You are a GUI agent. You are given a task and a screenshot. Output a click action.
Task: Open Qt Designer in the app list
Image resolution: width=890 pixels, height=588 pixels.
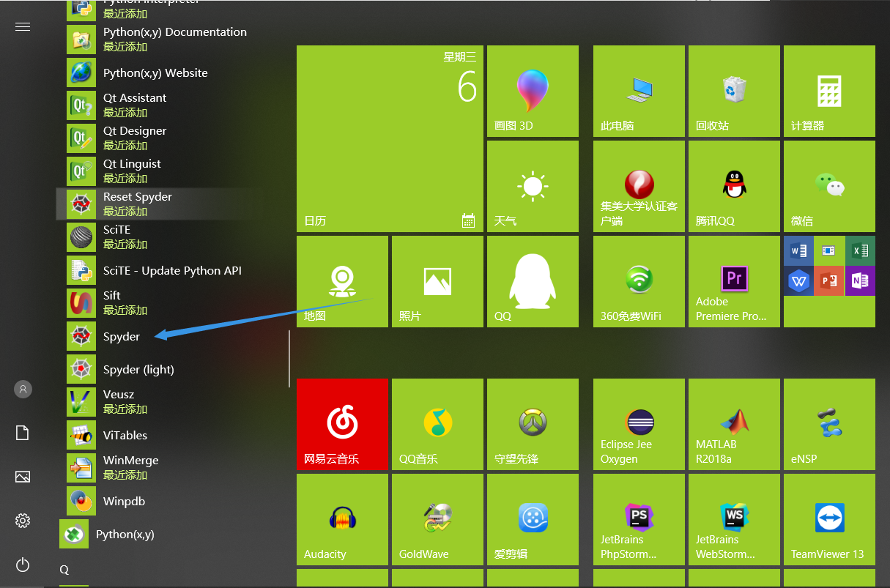coord(171,138)
